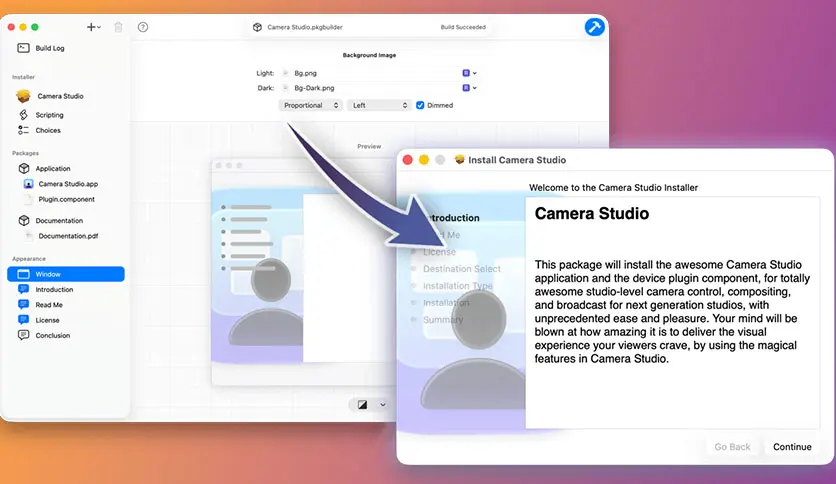Click the Window appearance icon
Screen dimensions: 836x484
pos(23,274)
